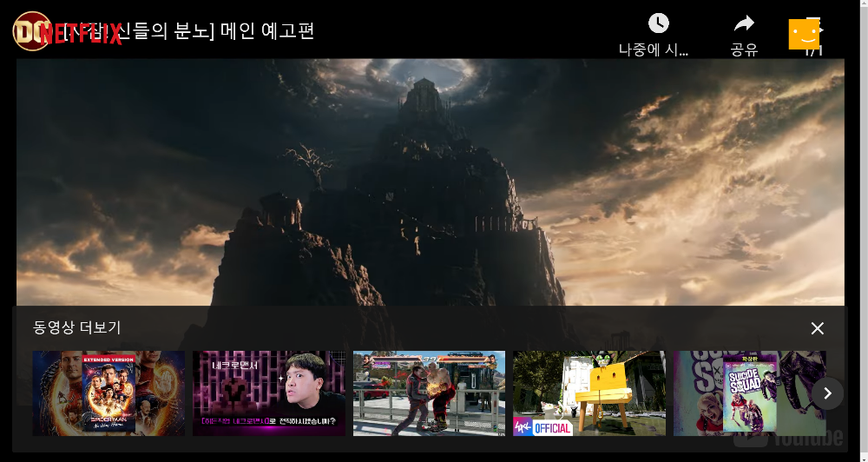Click the '동영상 더보기' heading text
Image resolution: width=868 pixels, height=462 pixels.
coord(77,327)
